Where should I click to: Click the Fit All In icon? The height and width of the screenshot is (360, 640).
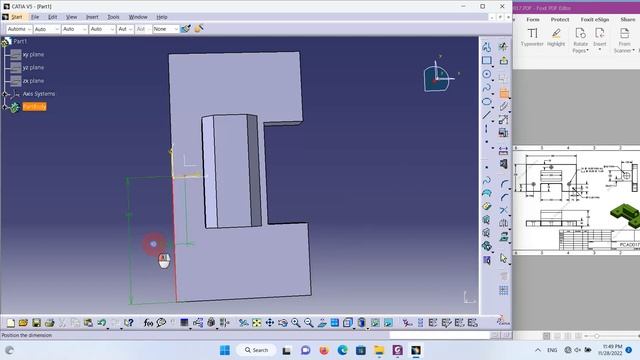pos(256,323)
